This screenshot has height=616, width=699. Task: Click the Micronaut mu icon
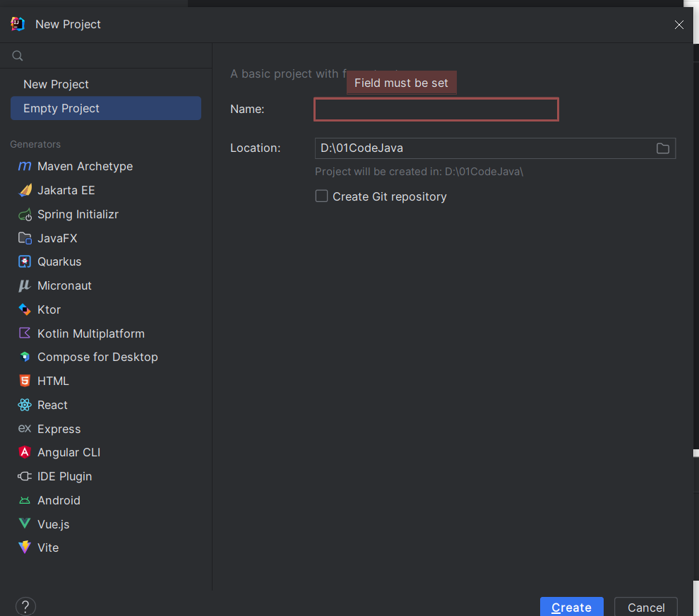(x=24, y=285)
